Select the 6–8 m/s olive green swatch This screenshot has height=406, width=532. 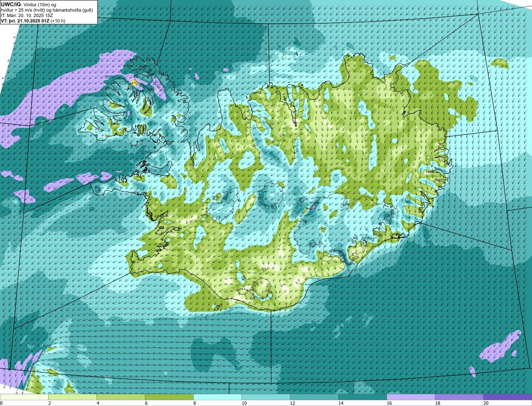[x=169, y=397]
